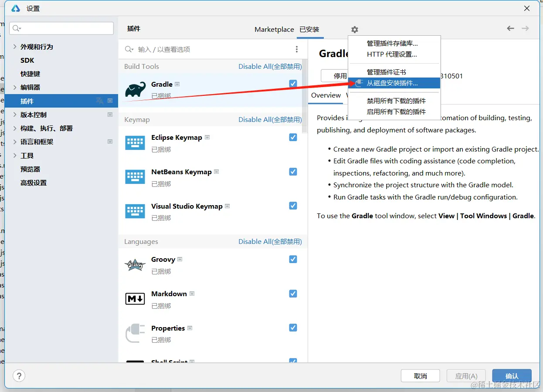
Task: Click the Markdown plugin icon
Action: pos(135,299)
